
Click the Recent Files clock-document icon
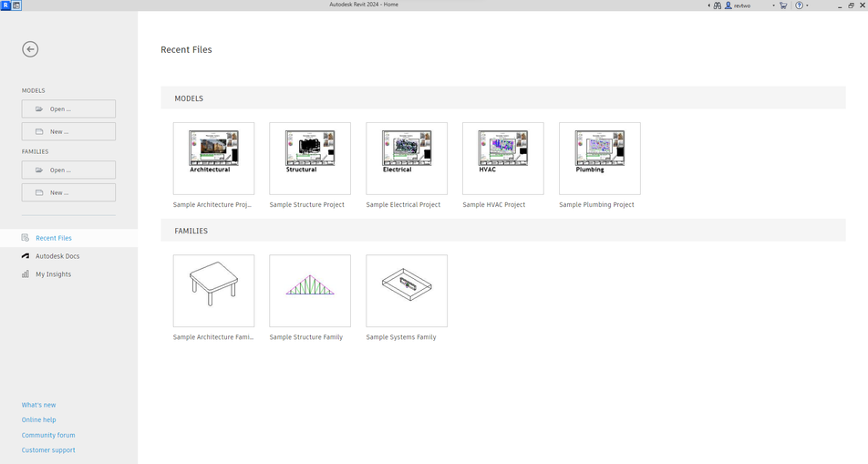point(26,238)
